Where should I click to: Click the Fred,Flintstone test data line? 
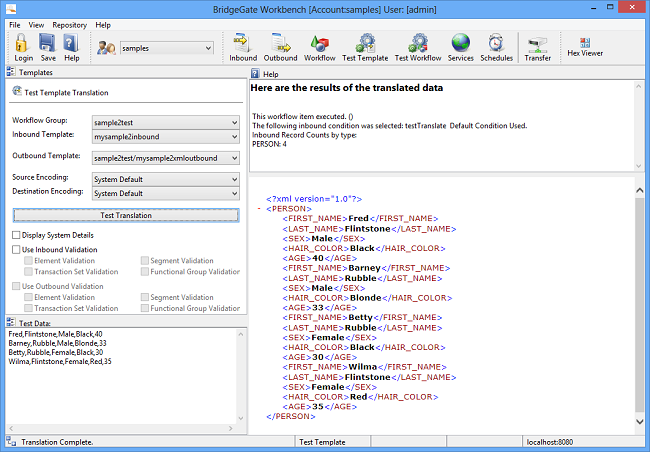56,334
